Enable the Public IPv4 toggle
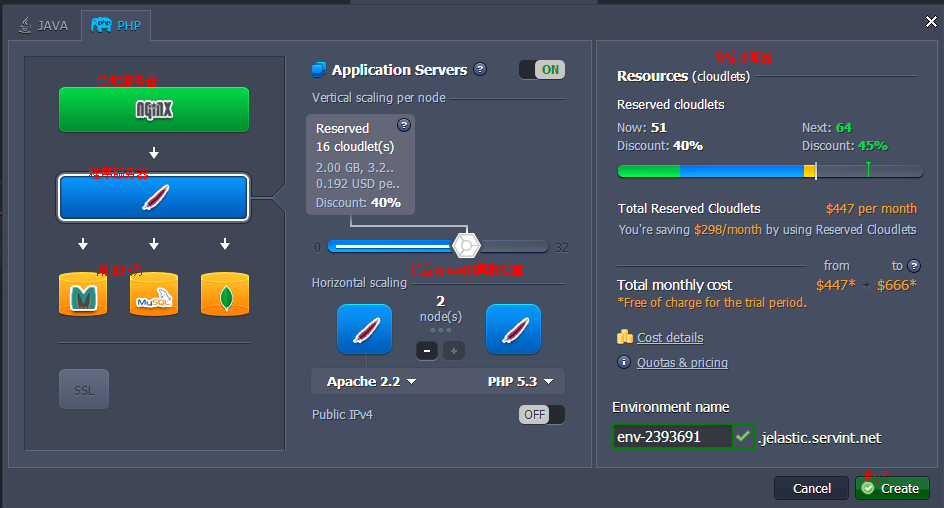This screenshot has width=944, height=508. click(541, 414)
